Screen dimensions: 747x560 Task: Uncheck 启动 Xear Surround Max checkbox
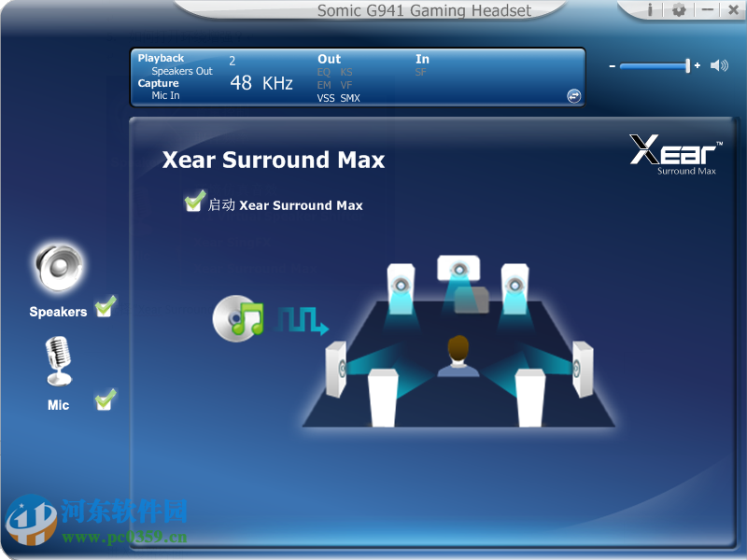(x=195, y=201)
